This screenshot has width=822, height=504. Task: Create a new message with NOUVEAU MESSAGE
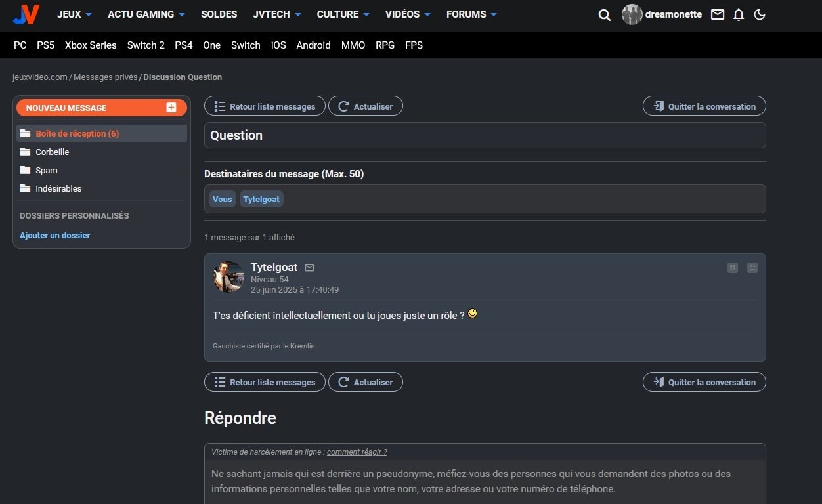[102, 108]
